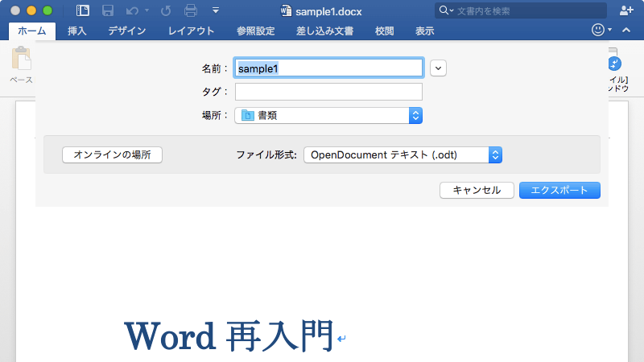The height and width of the screenshot is (362, 644).
Task: Click the 名前 field containing sample1
Action: click(x=328, y=68)
